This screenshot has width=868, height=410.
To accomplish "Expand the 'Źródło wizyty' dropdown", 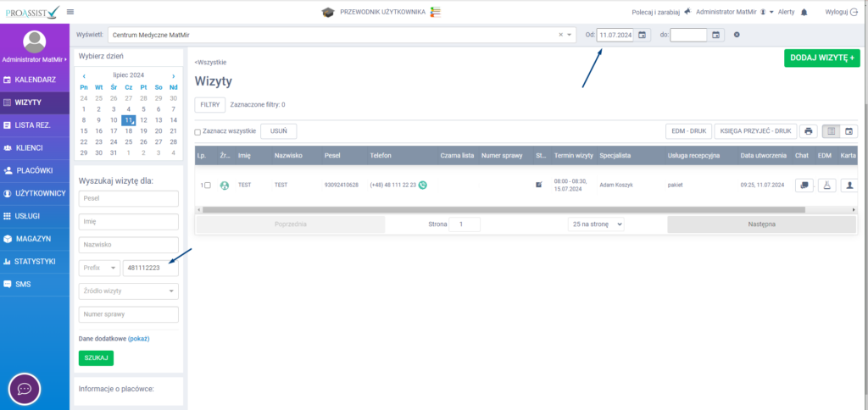I will click(128, 291).
